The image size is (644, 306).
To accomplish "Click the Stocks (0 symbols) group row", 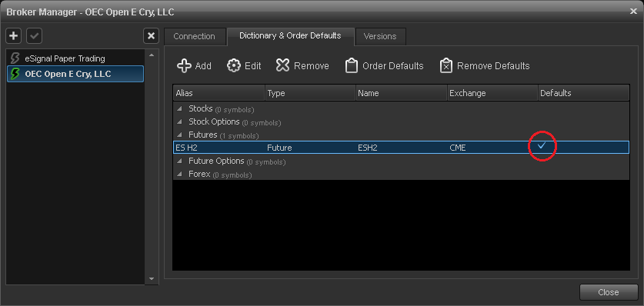I will 401,109.
